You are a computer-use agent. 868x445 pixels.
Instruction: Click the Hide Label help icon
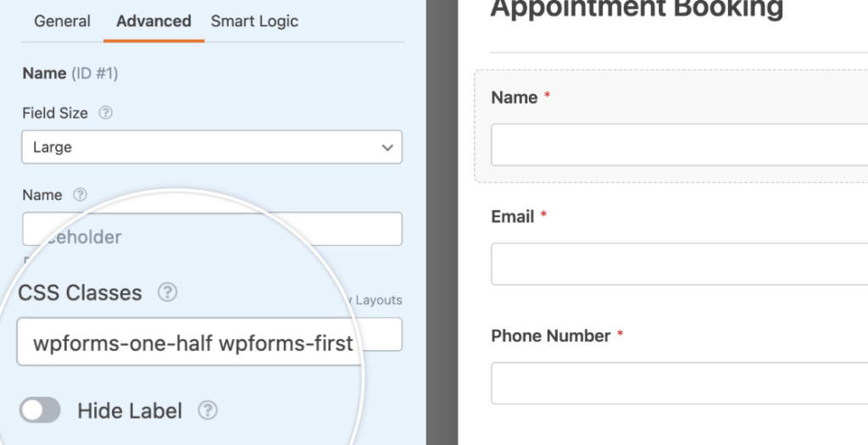[x=208, y=410]
